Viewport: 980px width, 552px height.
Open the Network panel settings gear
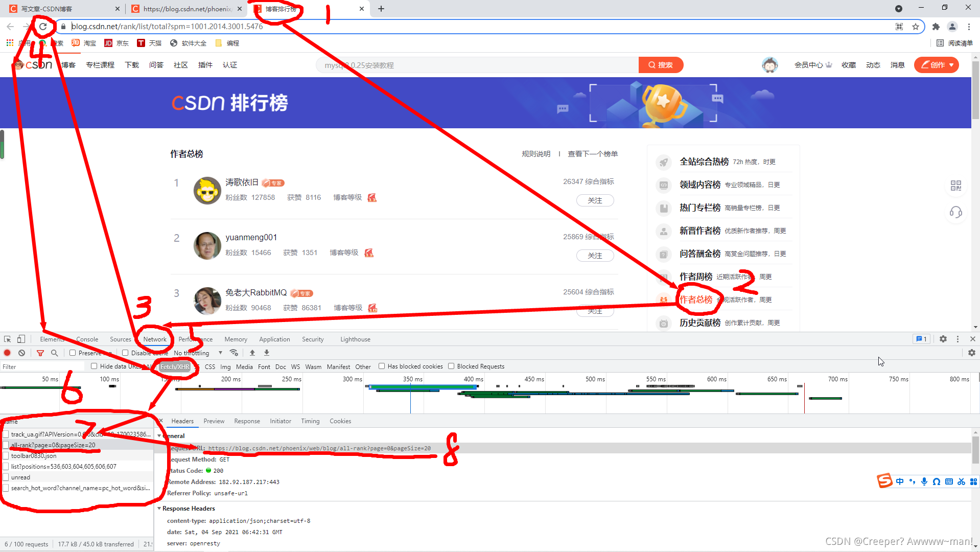tap(972, 353)
